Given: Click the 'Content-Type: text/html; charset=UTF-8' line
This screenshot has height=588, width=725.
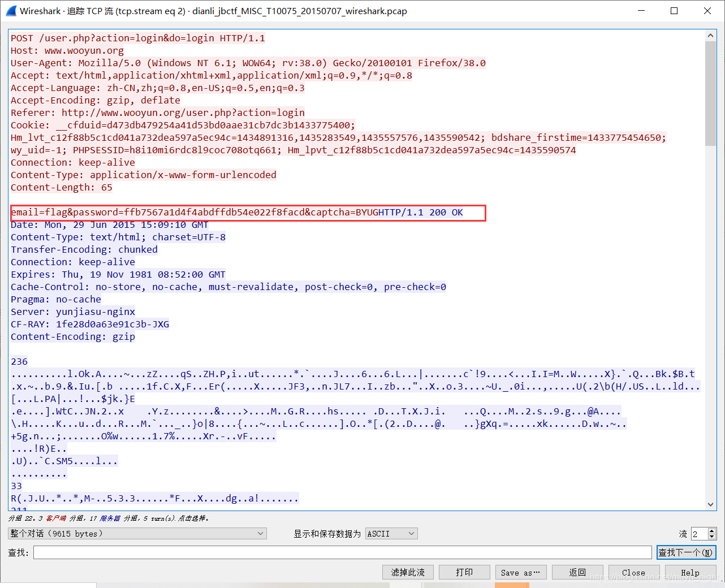Looking at the screenshot, I should pyautogui.click(x=118, y=237).
